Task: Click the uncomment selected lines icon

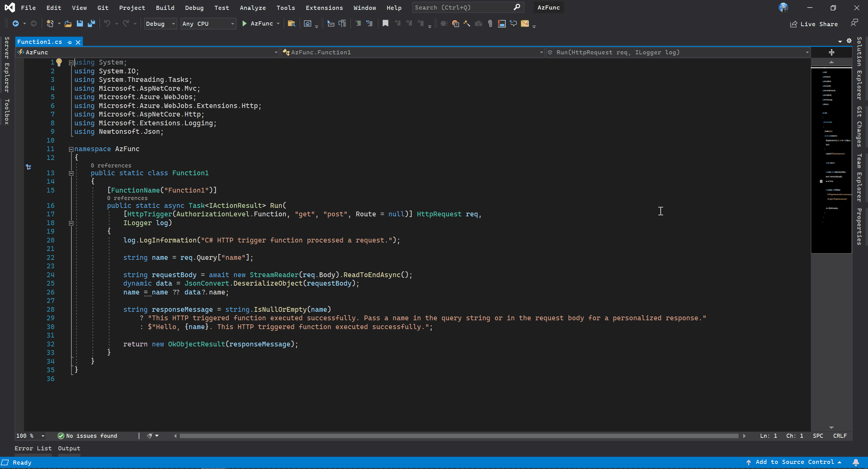Action: [369, 23]
